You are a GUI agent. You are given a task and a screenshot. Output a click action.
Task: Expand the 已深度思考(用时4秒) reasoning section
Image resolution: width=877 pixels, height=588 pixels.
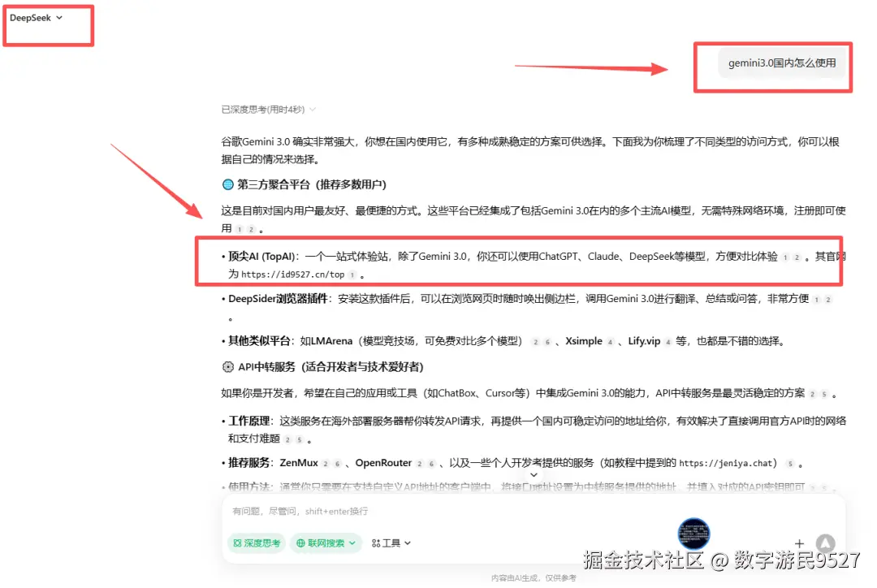pyautogui.click(x=269, y=110)
